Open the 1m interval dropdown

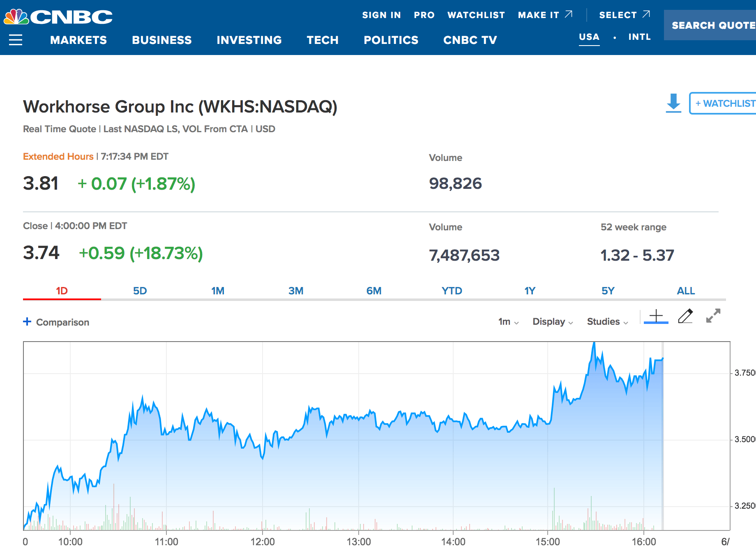(509, 321)
